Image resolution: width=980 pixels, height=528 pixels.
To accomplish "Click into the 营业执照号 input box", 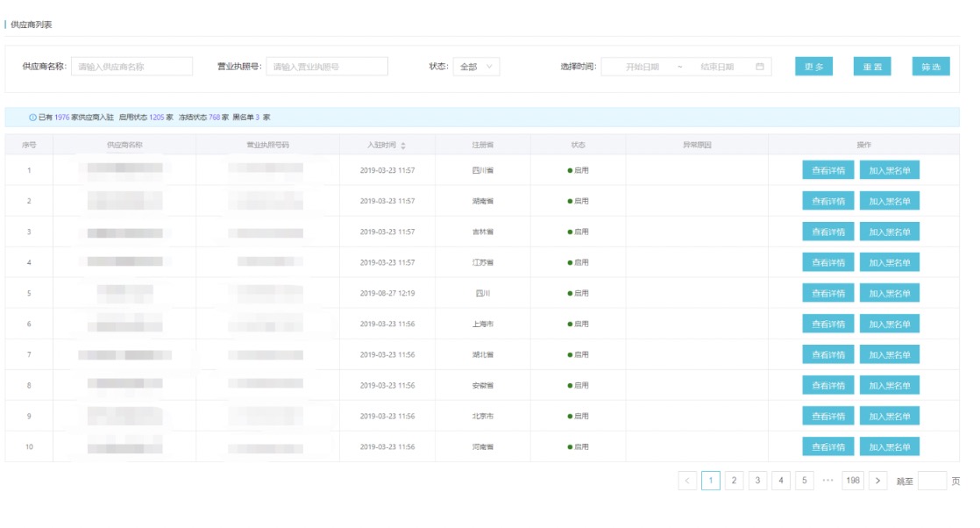I will [x=327, y=67].
